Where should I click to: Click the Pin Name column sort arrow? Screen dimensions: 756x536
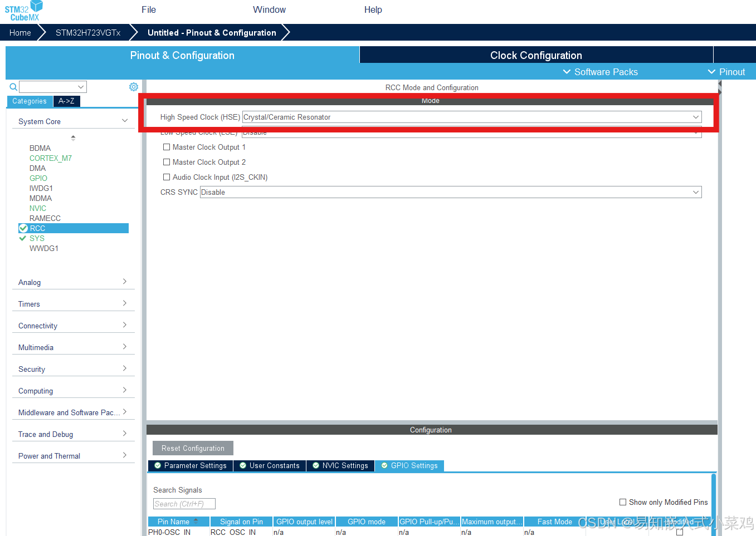tap(196, 521)
